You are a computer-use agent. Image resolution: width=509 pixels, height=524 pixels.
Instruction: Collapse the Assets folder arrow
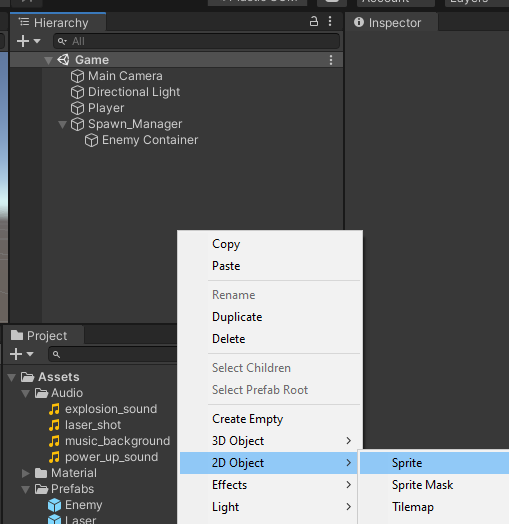[x=12, y=378]
